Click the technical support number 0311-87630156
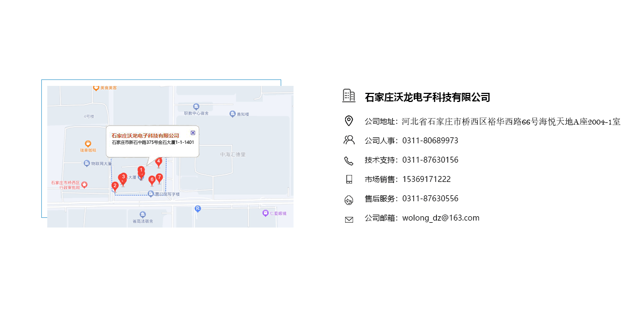This screenshot has width=644, height=322. [x=430, y=160]
